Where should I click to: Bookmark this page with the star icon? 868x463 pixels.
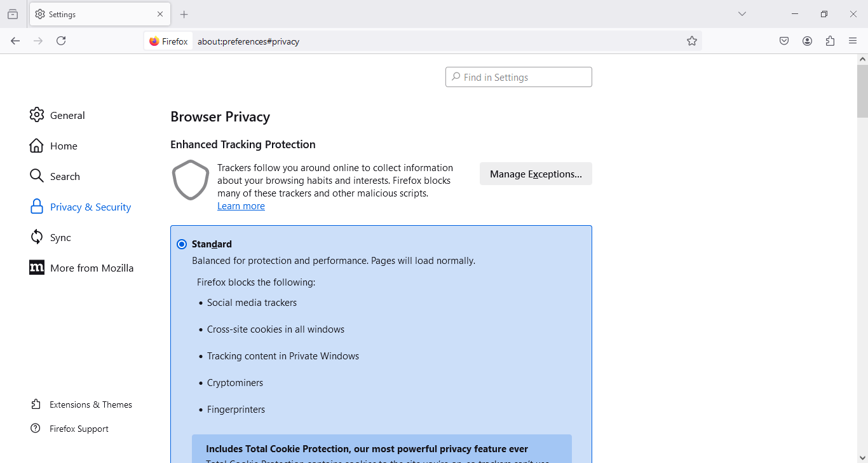click(692, 41)
